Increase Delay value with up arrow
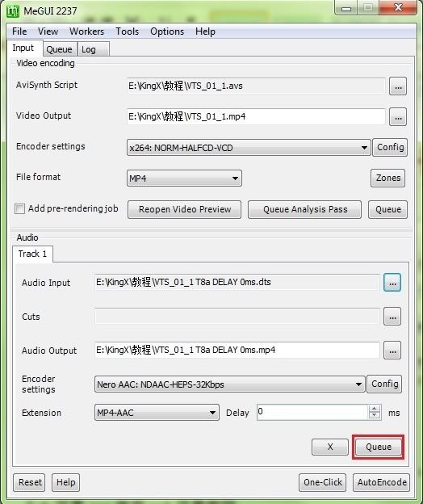Image resolution: width=423 pixels, height=504 pixels. [x=375, y=409]
